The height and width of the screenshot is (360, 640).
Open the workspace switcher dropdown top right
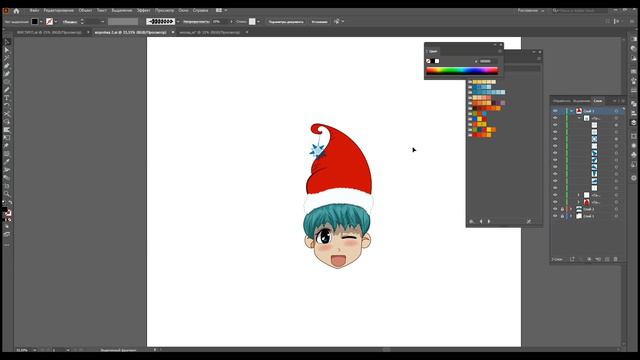(x=531, y=11)
